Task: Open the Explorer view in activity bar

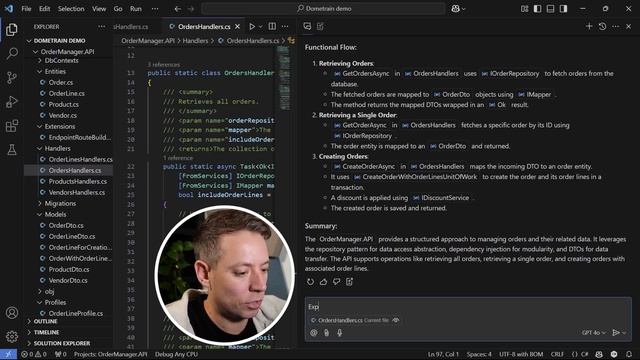Action: [x=11, y=29]
